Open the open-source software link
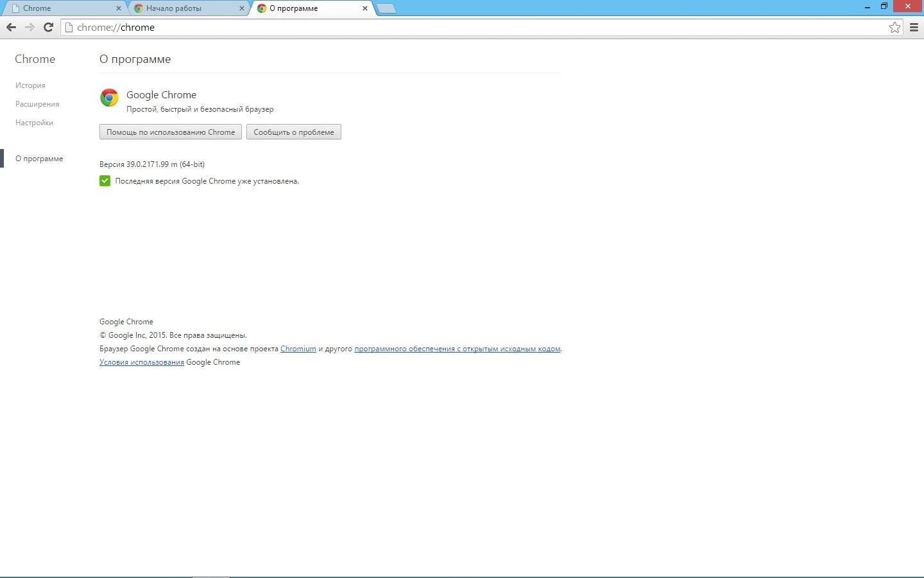Viewport: 924px width, 578px height. pyautogui.click(x=458, y=349)
